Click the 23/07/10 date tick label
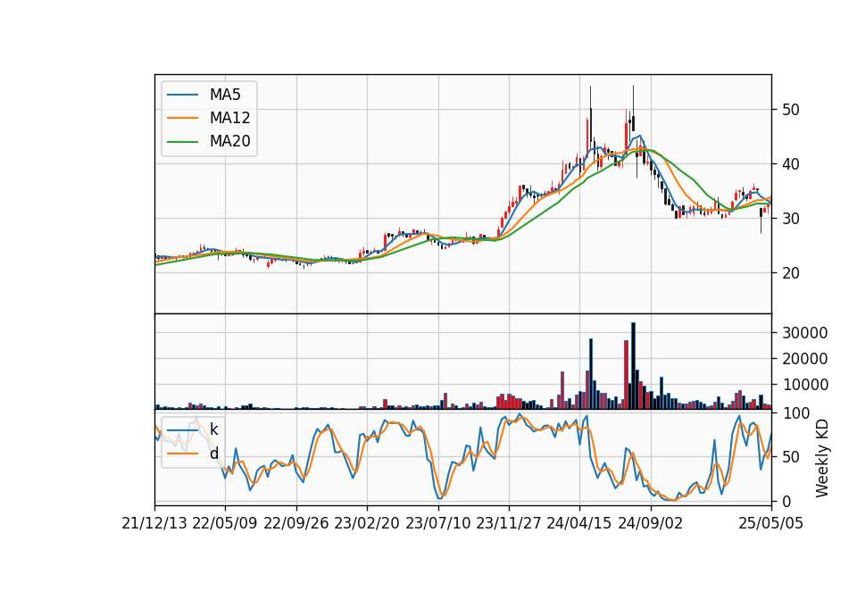The height and width of the screenshot is (616, 857). coord(437,523)
